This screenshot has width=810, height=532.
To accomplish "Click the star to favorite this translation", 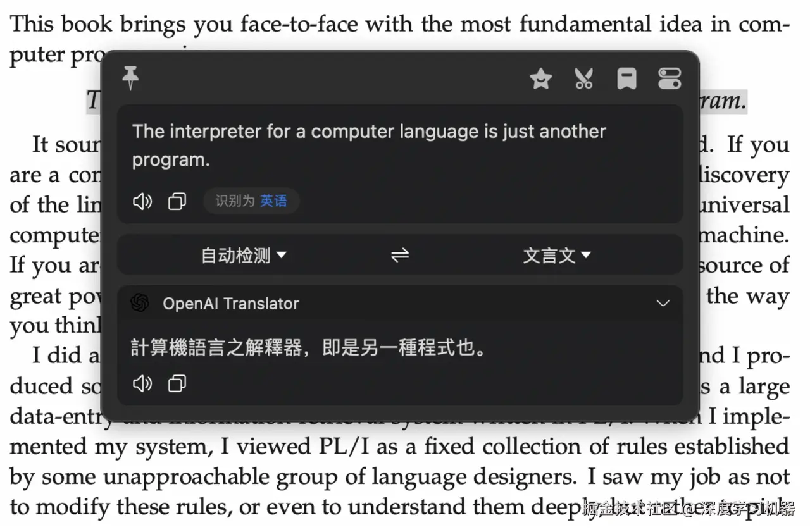I will tap(540, 78).
